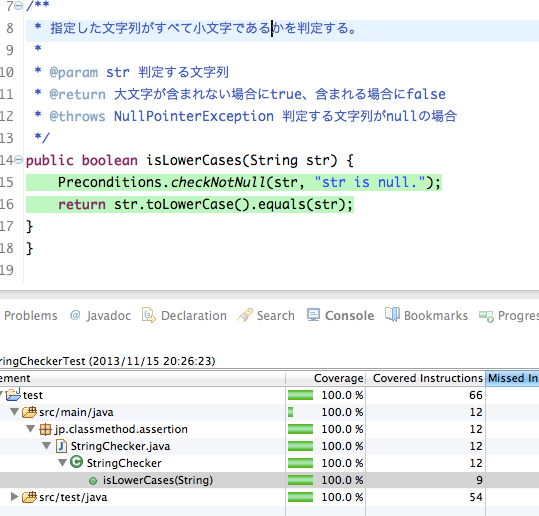Viewport: 539px width, 516px height.
Task: Click the Bookmarks tab icon
Action: [392, 314]
